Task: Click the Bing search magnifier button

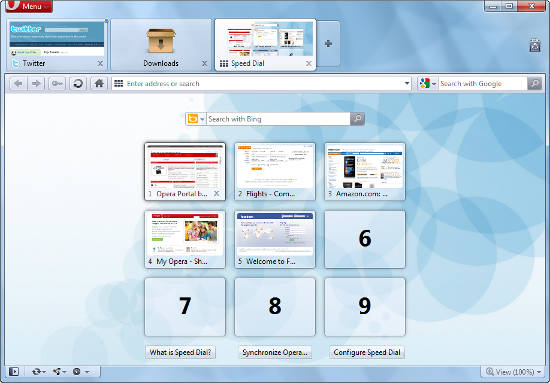Action: [357, 119]
